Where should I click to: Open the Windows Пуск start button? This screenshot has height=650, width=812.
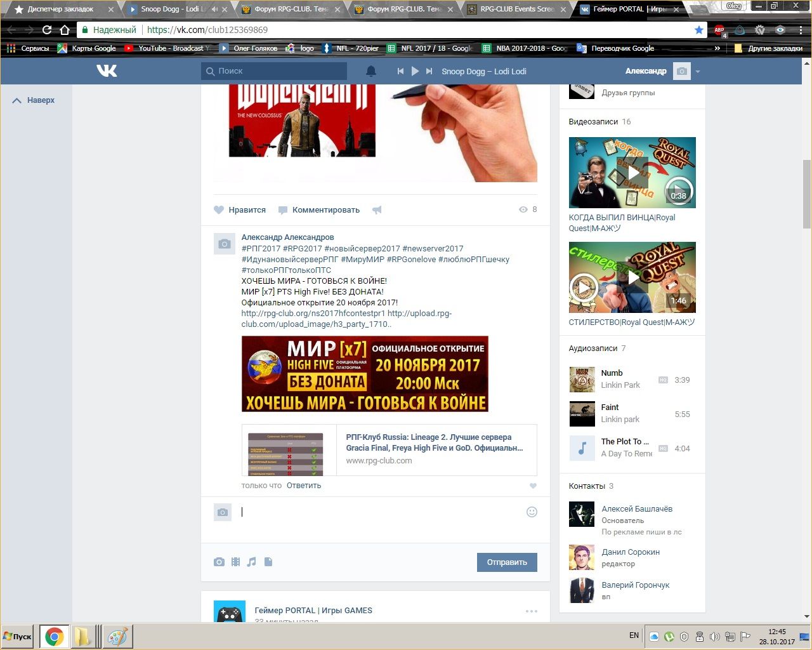pyautogui.click(x=18, y=637)
